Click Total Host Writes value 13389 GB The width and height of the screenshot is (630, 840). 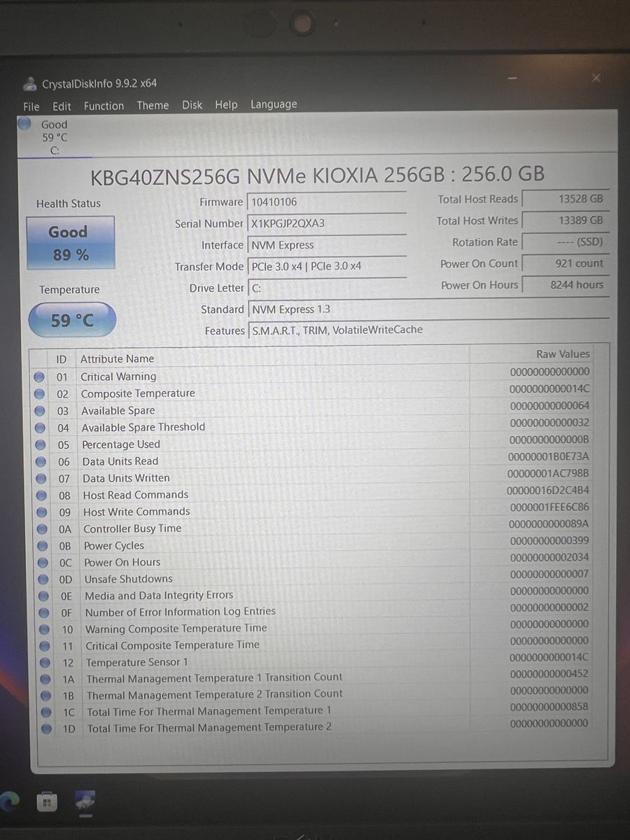(566, 220)
